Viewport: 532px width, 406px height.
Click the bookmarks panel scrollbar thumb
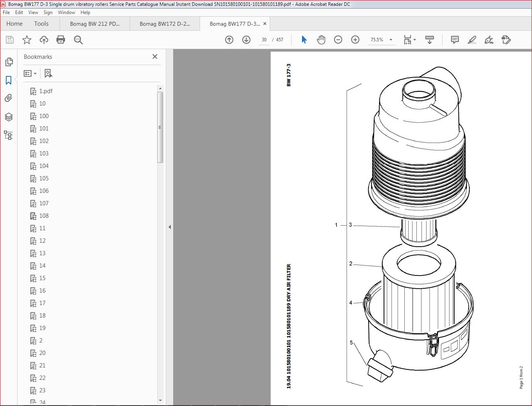click(x=160, y=127)
